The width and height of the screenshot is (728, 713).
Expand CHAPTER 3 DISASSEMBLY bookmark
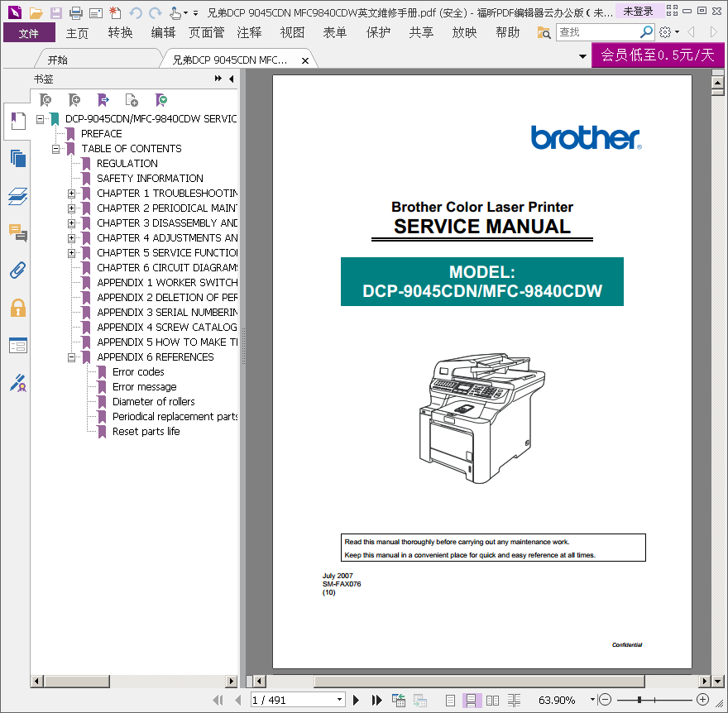pyautogui.click(x=71, y=223)
